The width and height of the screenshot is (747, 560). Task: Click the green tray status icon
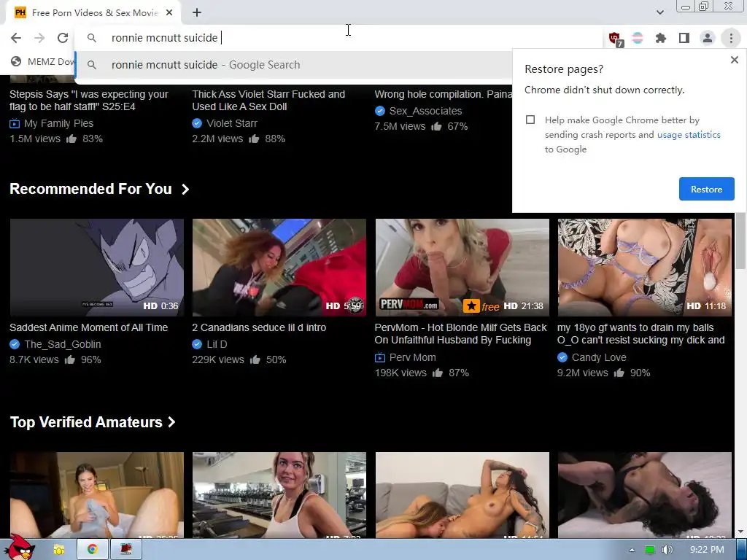click(x=649, y=550)
